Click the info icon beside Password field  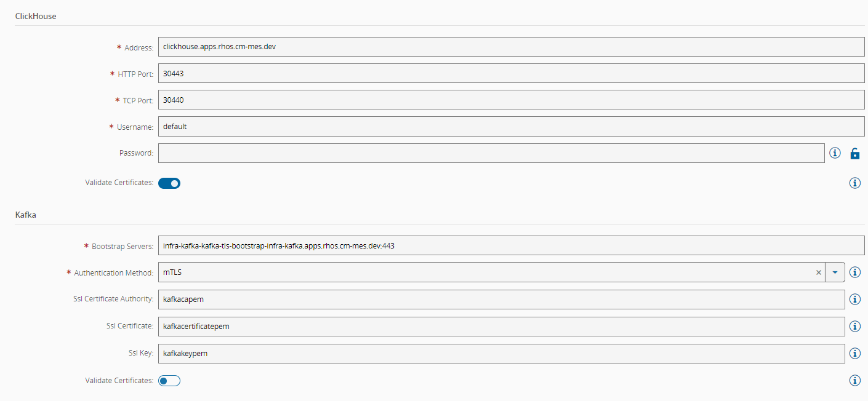tap(835, 153)
